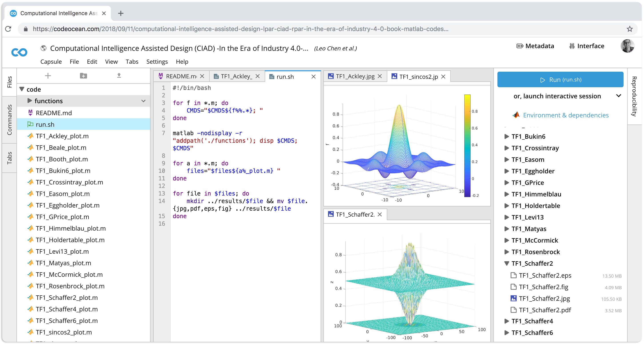Open Environment & dependencies
Screen dimensions: 644x344
566,115
